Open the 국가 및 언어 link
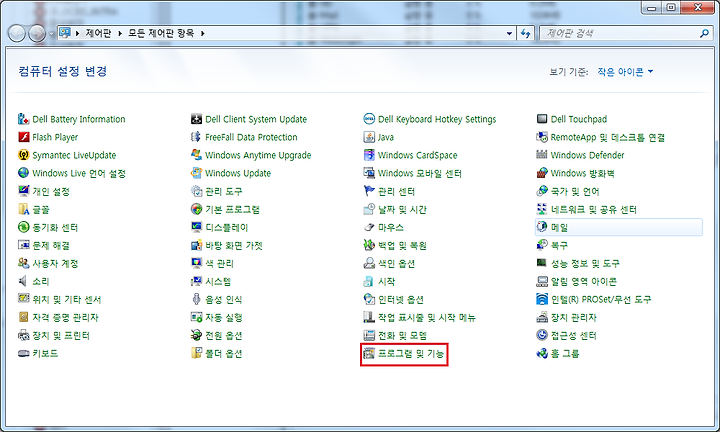 coord(575,191)
